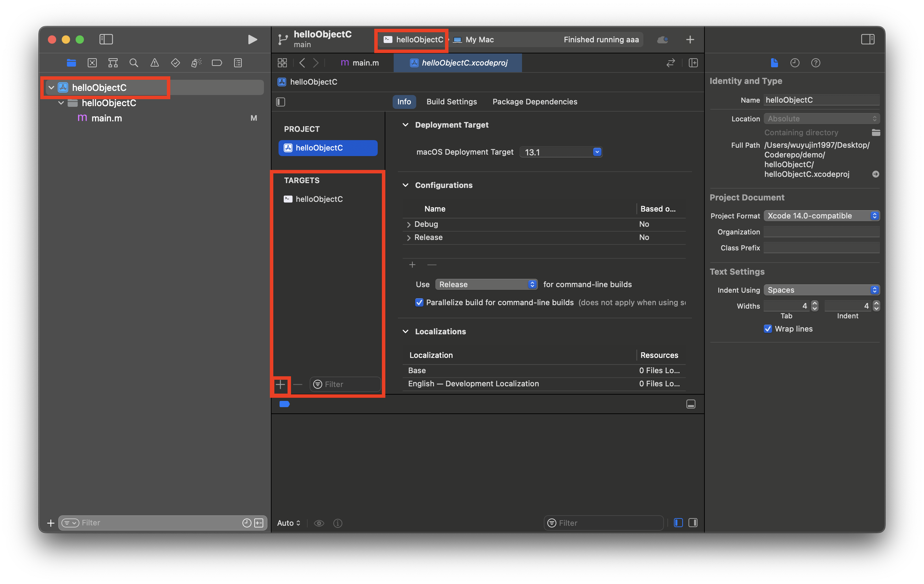Open the Breakpoint navigator
924x584 pixels.
[x=217, y=63]
